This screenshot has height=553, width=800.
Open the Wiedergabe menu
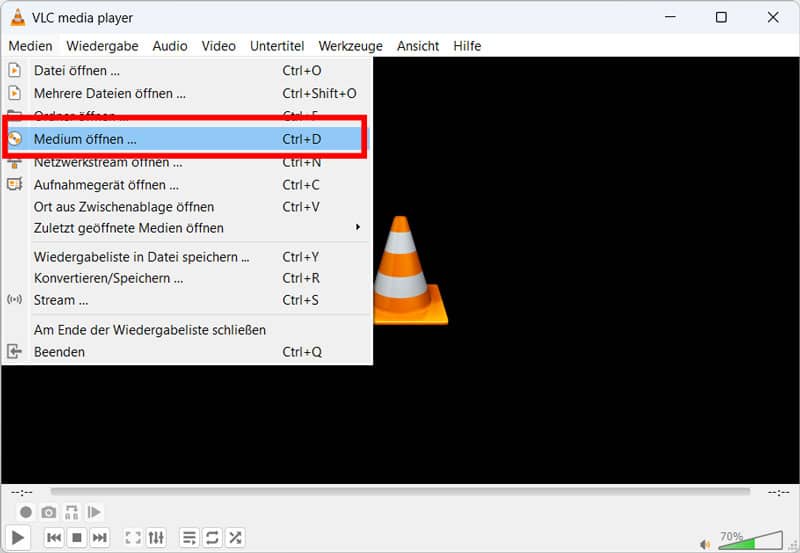(x=102, y=46)
